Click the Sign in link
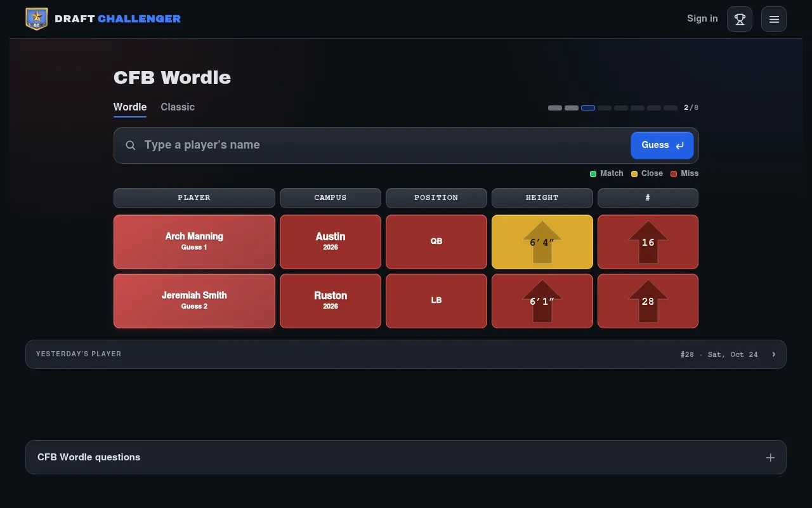The image size is (812, 508). [702, 18]
